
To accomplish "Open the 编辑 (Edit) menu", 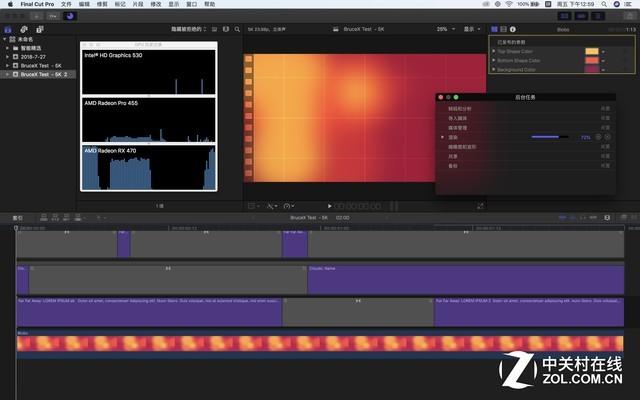I will (84, 4).
